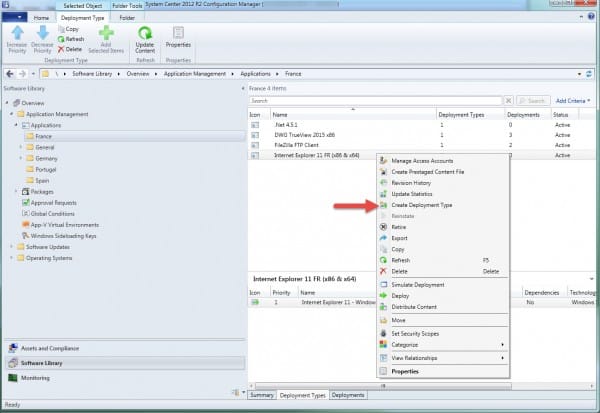Click the Add Criteria link
Image resolution: width=600 pixels, height=413 pixels.
point(572,101)
